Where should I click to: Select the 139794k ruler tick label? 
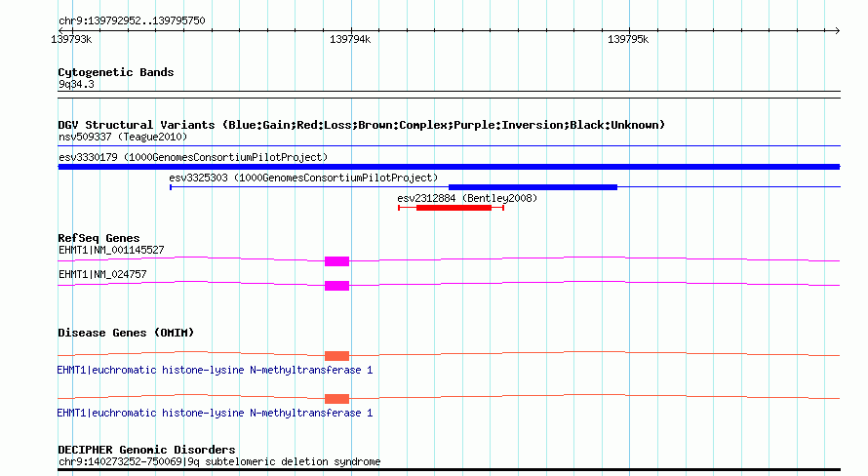(350, 39)
